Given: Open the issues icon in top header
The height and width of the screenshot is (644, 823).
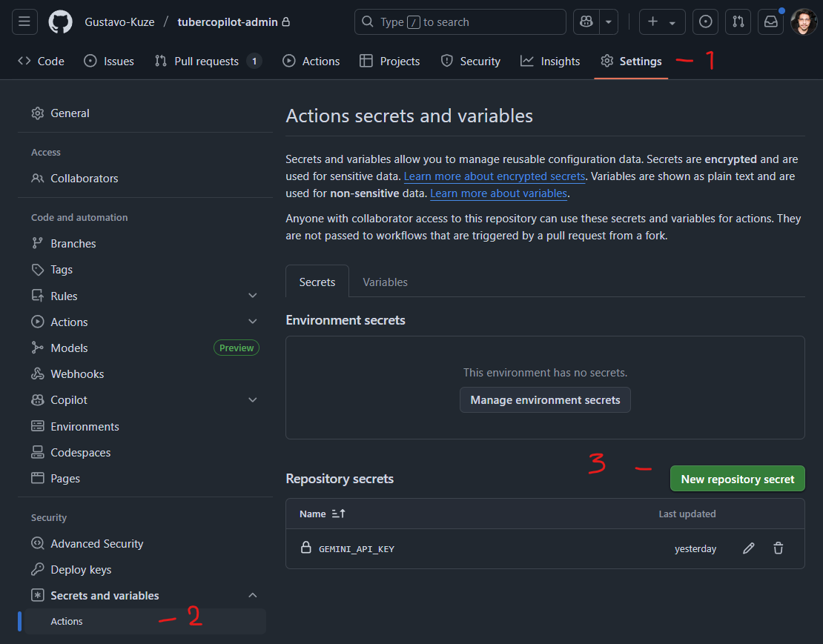Looking at the screenshot, I should pos(705,22).
